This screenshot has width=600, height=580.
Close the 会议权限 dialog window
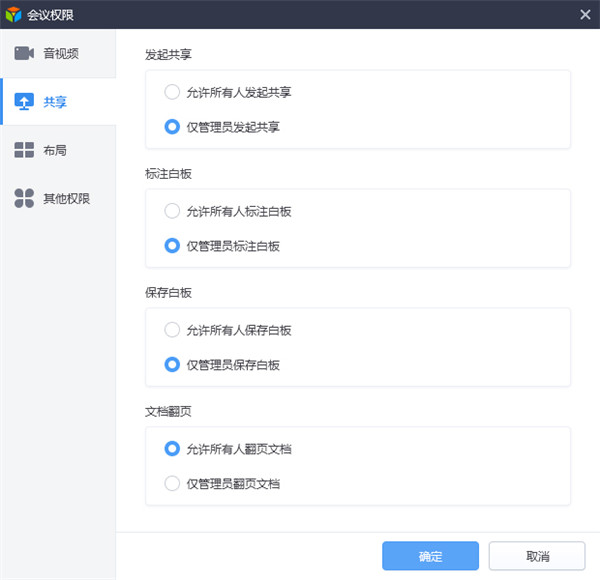(x=585, y=13)
